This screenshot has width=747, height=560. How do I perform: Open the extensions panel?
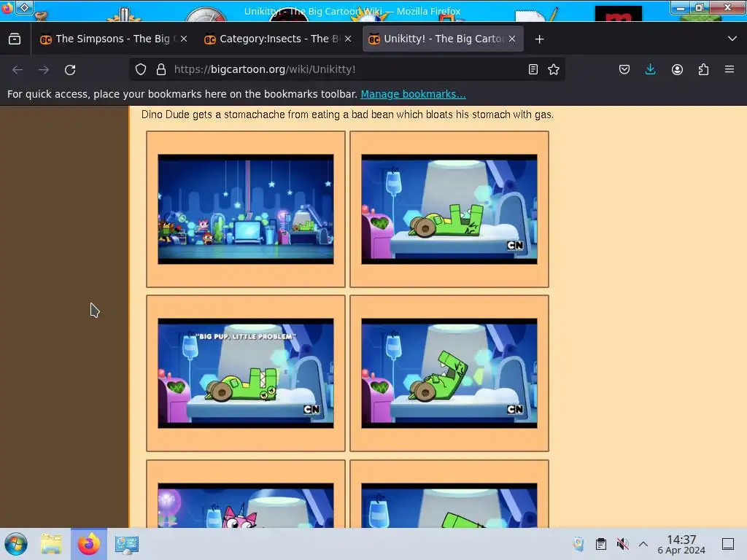[703, 69]
